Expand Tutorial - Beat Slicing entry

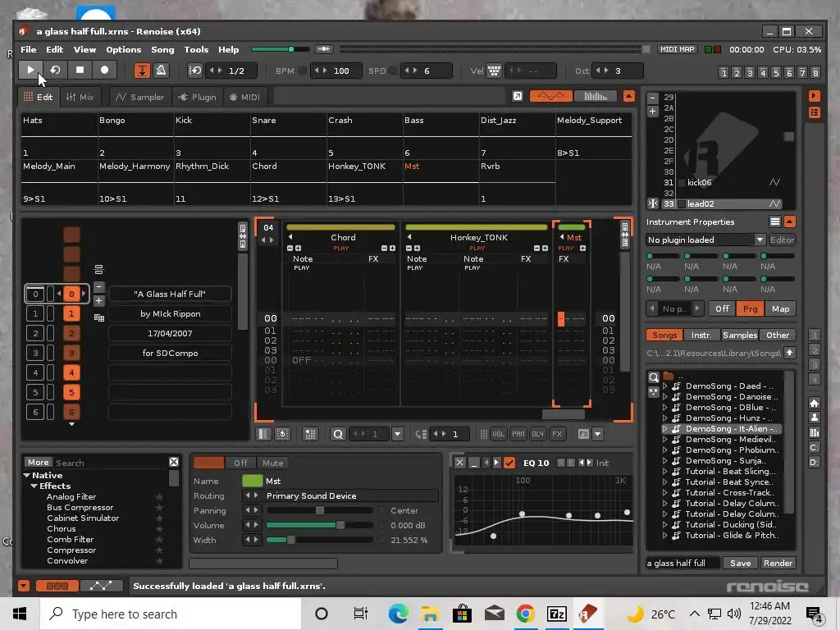(664, 472)
